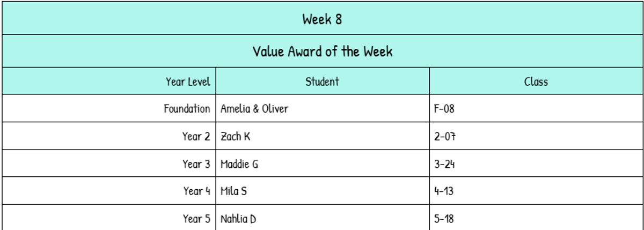
Task: Select the Year 3 row label
Action: (x=196, y=164)
